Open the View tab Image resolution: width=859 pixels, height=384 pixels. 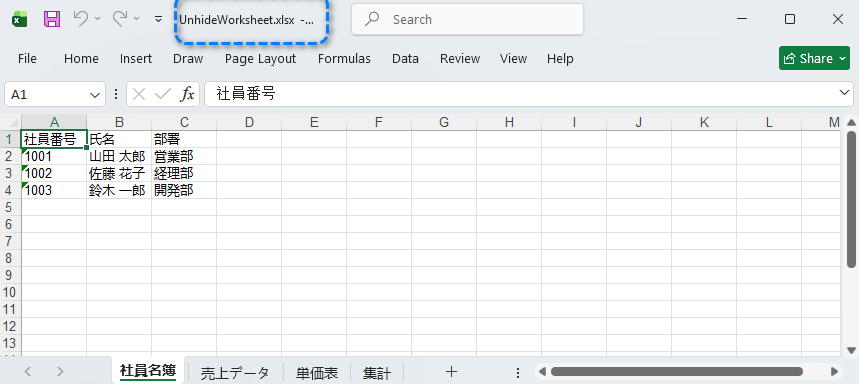click(x=513, y=59)
